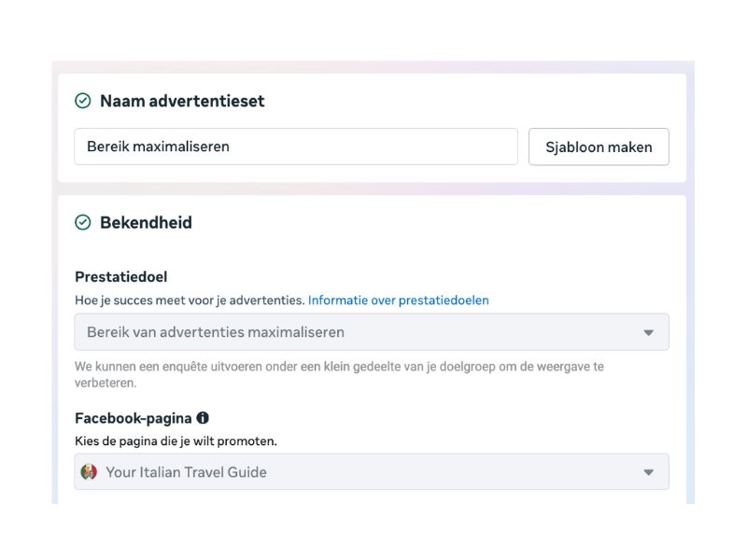Expand the Prestatiedoel dropdown arrow
The height and width of the screenshot is (560, 747).
click(x=649, y=332)
